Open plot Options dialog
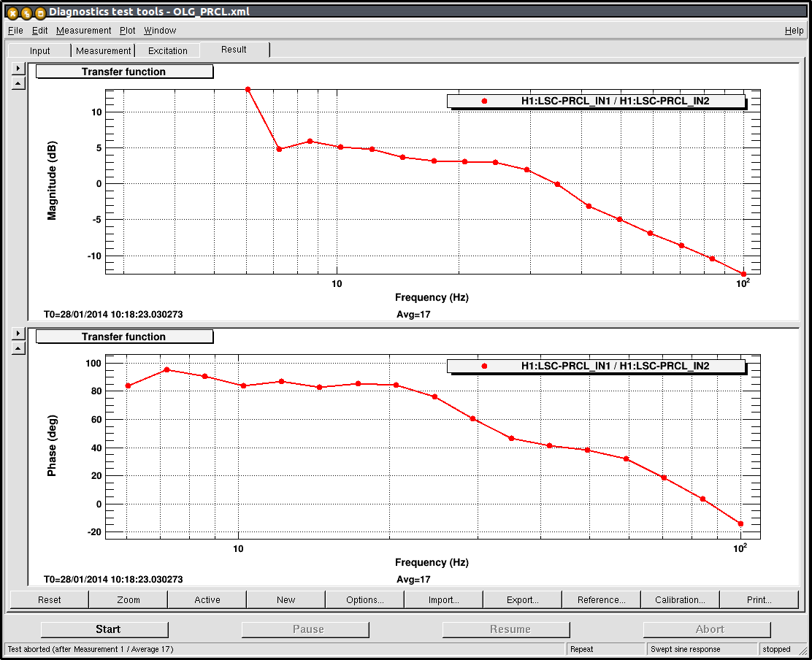This screenshot has width=812, height=660. coord(365,599)
